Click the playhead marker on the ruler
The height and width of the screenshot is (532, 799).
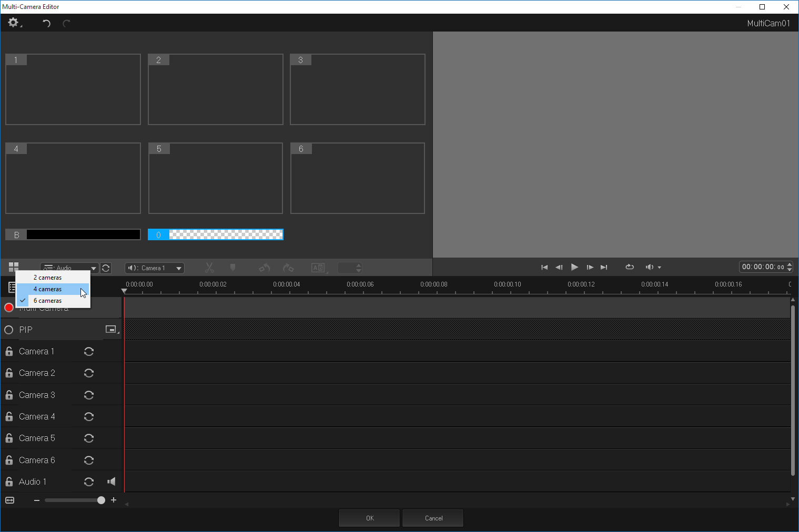[x=124, y=291]
